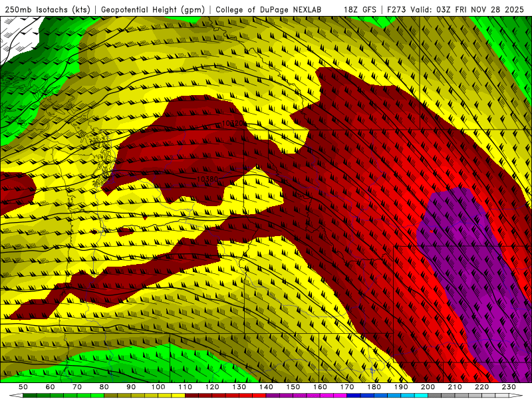This screenshot has width=532, height=399.
Task: Click the colorbar value 210
Action: 455,387
